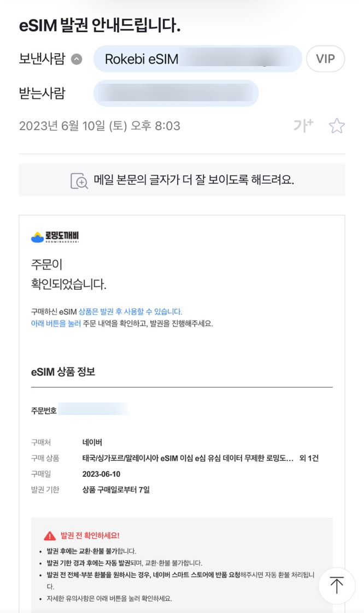Click the scroll-to-top arrow button
The width and height of the screenshot is (364, 613).
pos(337,586)
